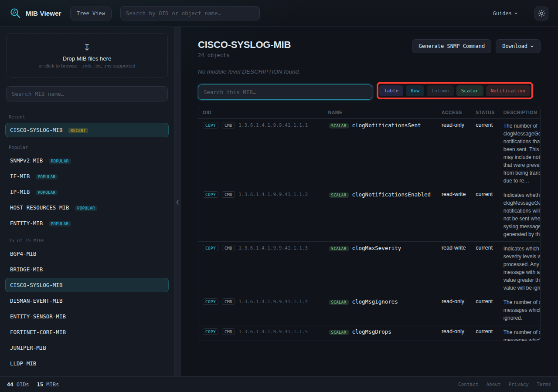This screenshot has width=558, height=392.
Task: Toggle the light/dark theme sun icon
Action: (541, 14)
